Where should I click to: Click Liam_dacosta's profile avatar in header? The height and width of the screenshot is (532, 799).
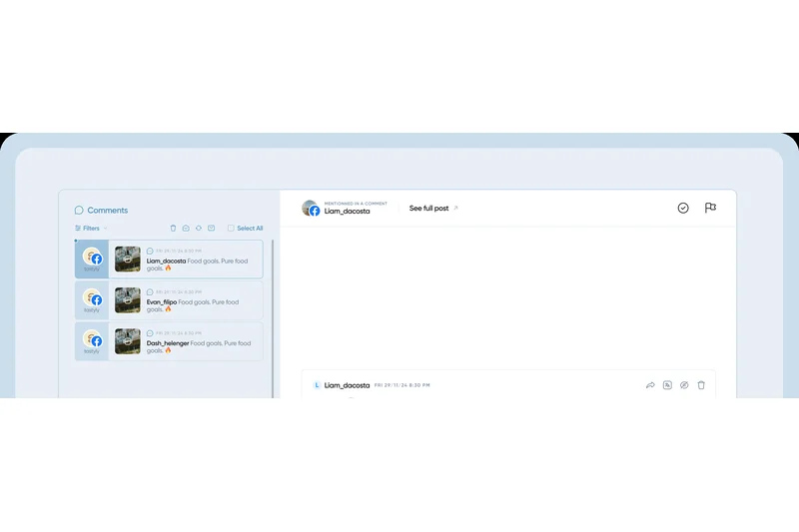pos(311,209)
